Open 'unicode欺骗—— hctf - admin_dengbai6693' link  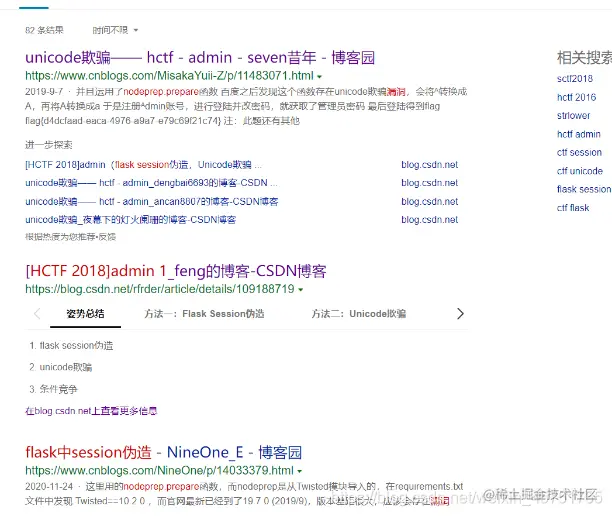pyautogui.click(x=151, y=183)
